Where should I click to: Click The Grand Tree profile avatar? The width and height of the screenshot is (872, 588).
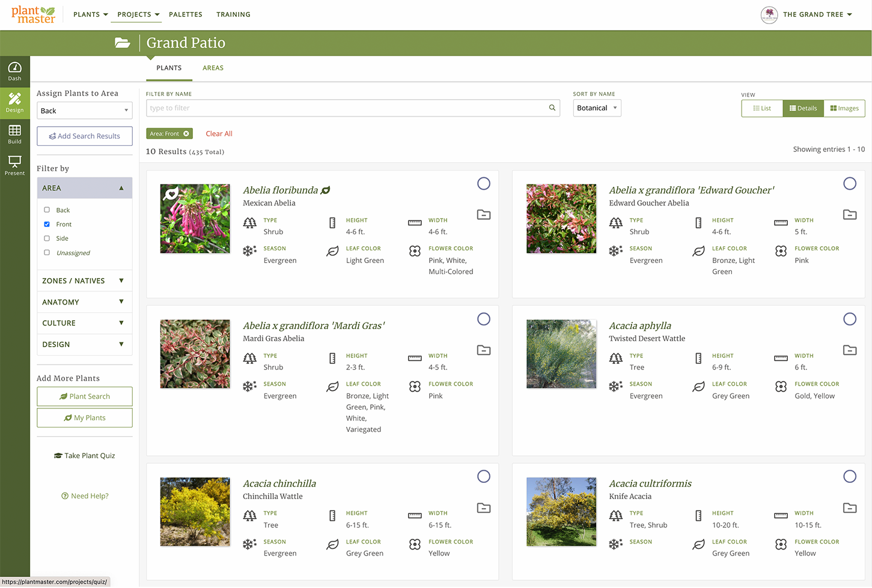pyautogui.click(x=769, y=14)
